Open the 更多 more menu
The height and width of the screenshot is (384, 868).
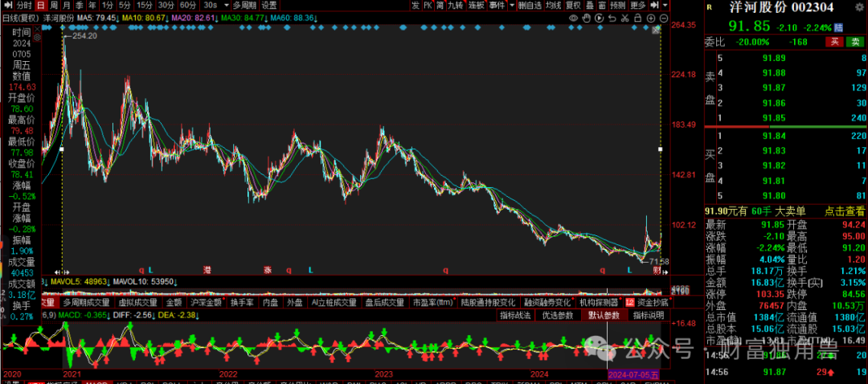(638, 5)
